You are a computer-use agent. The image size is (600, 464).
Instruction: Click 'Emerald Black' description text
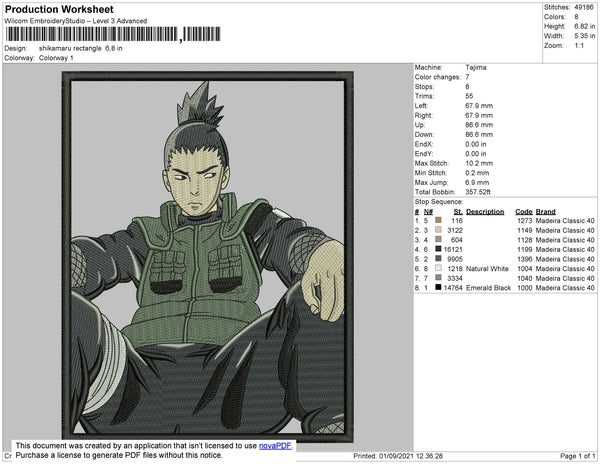click(488, 287)
